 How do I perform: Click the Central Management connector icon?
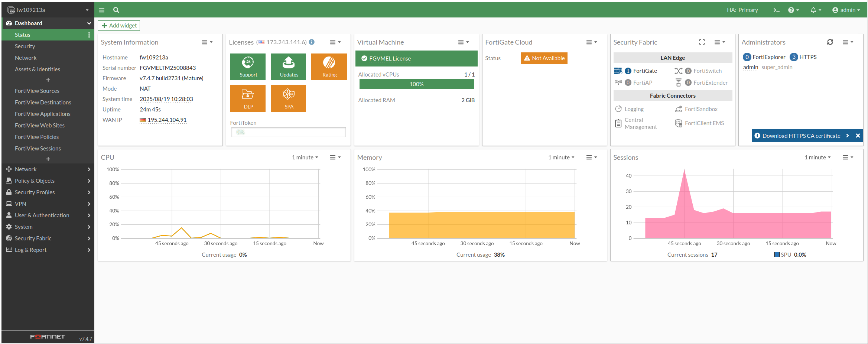point(618,123)
